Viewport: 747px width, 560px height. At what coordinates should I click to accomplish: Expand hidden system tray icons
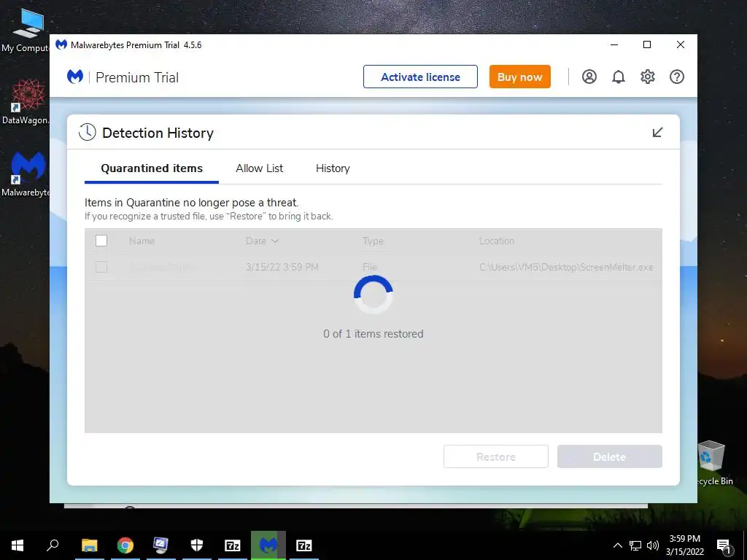pos(617,545)
